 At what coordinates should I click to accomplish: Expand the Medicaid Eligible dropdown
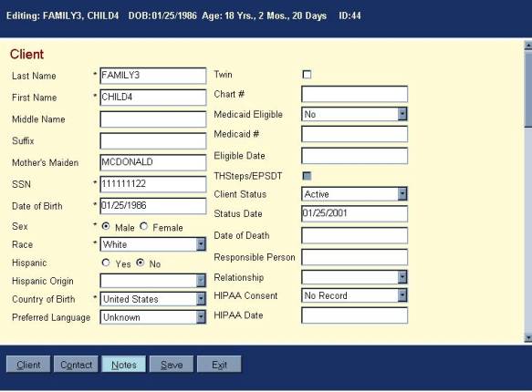coord(354,114)
